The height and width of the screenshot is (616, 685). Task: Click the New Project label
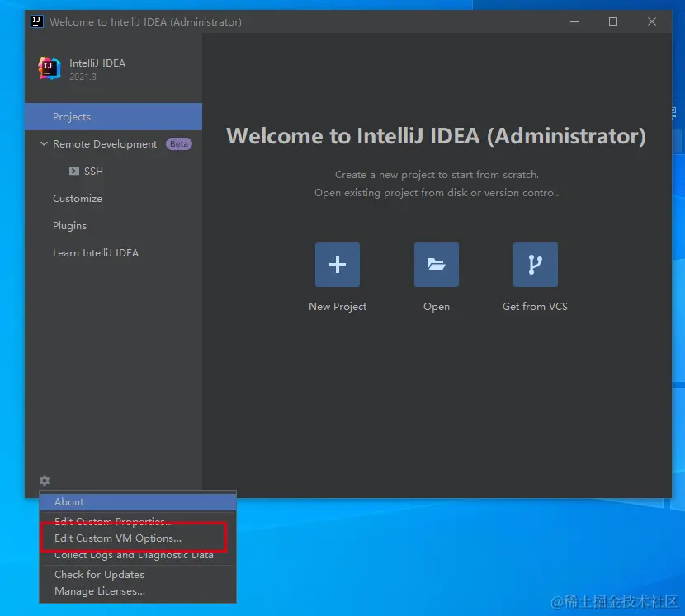point(338,307)
